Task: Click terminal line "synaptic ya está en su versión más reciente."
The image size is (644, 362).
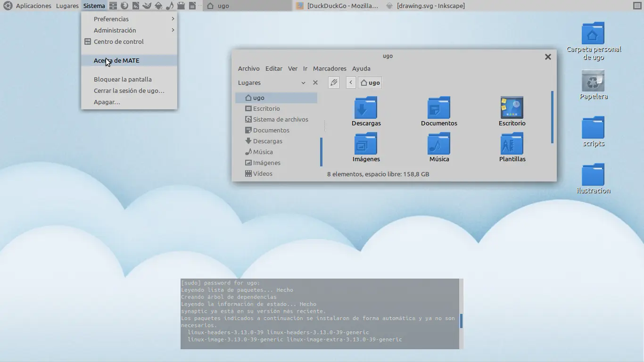Action: (x=253, y=311)
